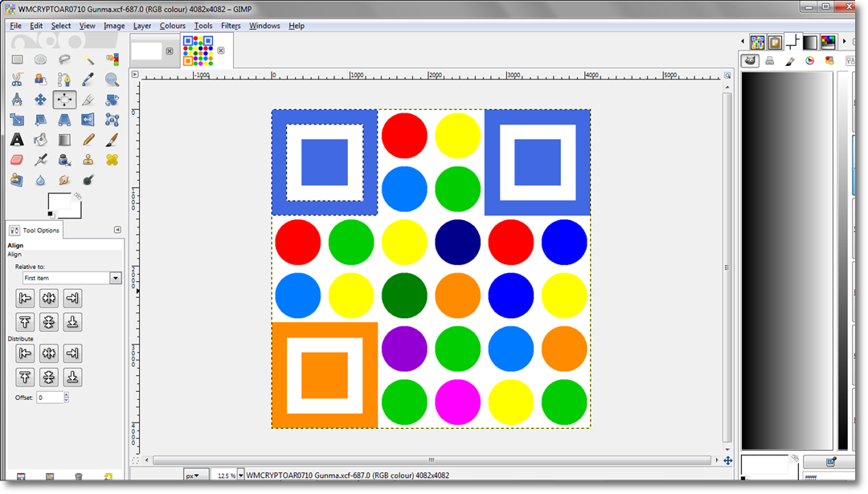Open the 'Relative to' First item dropdown
Viewport: 868px width, 494px height.
(x=72, y=278)
